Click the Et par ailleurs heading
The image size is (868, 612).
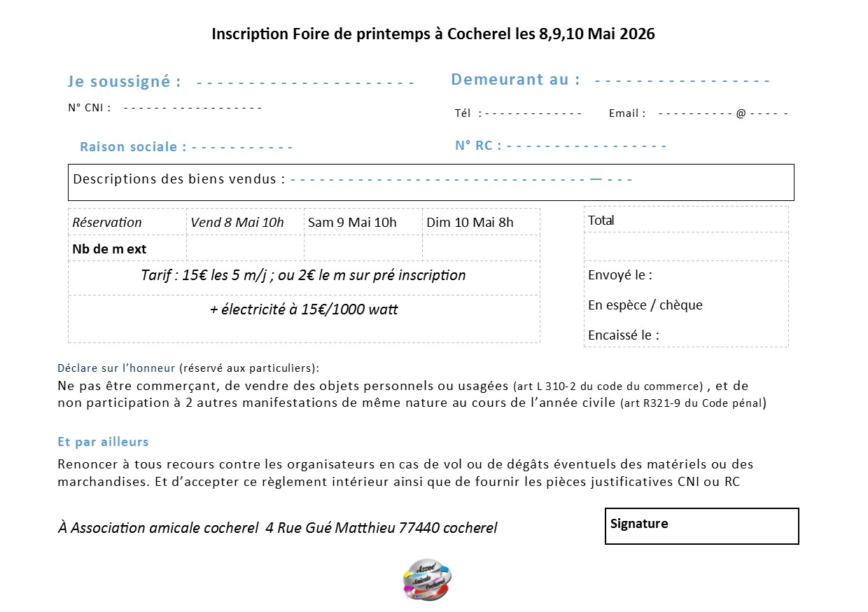pos(103,443)
